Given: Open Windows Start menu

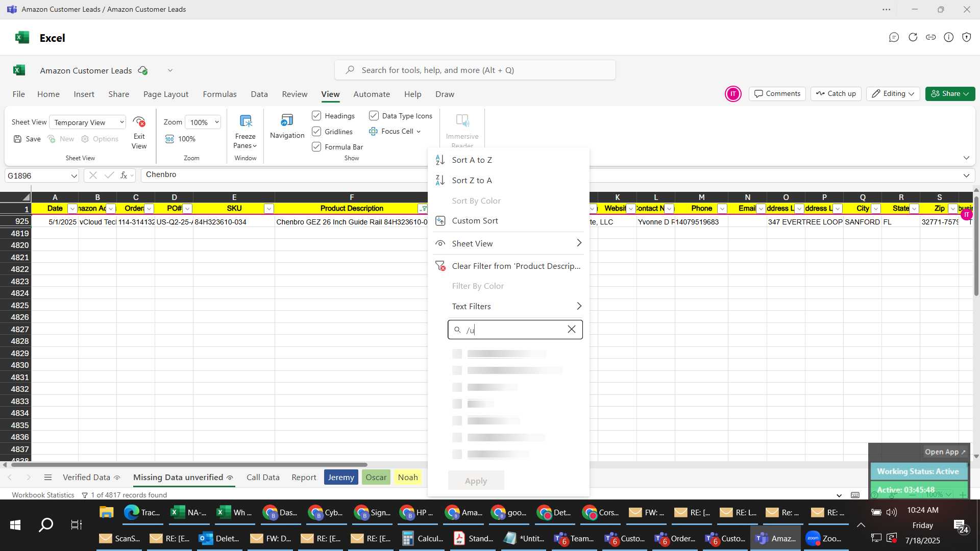Looking at the screenshot, I should coord(15,524).
